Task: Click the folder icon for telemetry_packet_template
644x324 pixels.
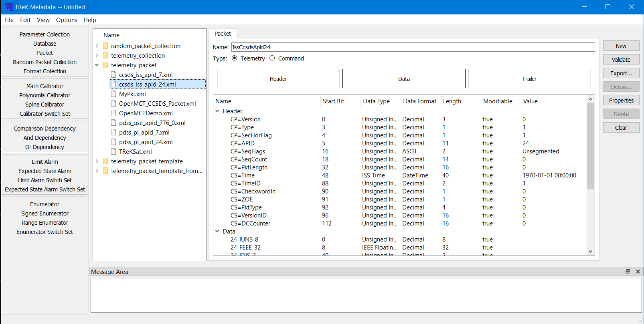Action: (105, 161)
